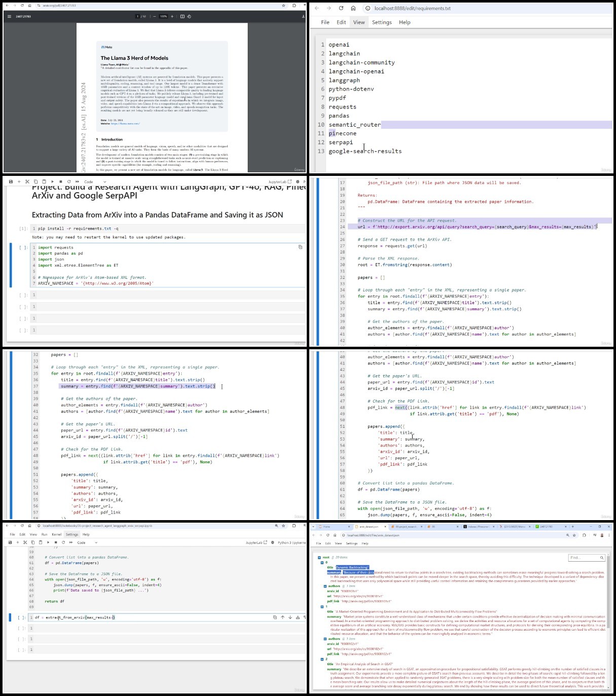
Task: Open in JupyterLab from middle-left notebook
Action: point(280,181)
